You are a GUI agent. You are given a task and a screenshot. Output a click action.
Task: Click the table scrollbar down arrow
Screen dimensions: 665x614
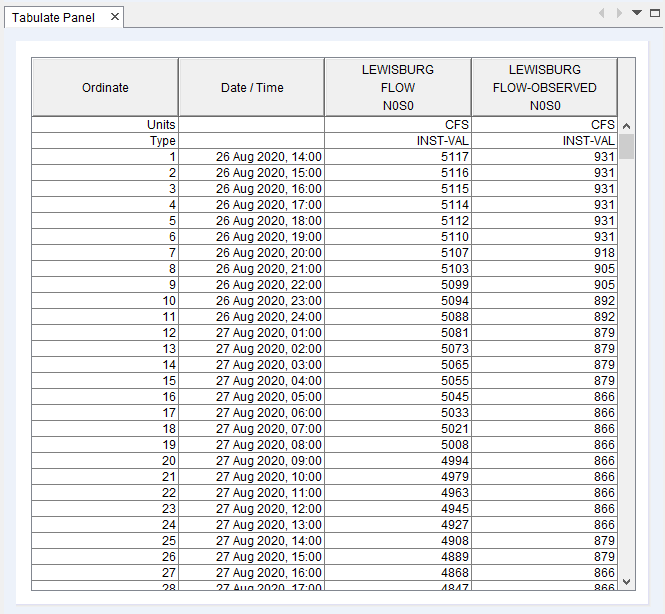click(626, 582)
